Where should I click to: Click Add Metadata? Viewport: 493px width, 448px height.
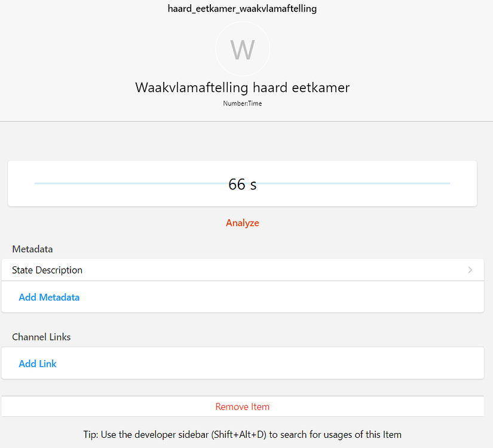point(49,297)
